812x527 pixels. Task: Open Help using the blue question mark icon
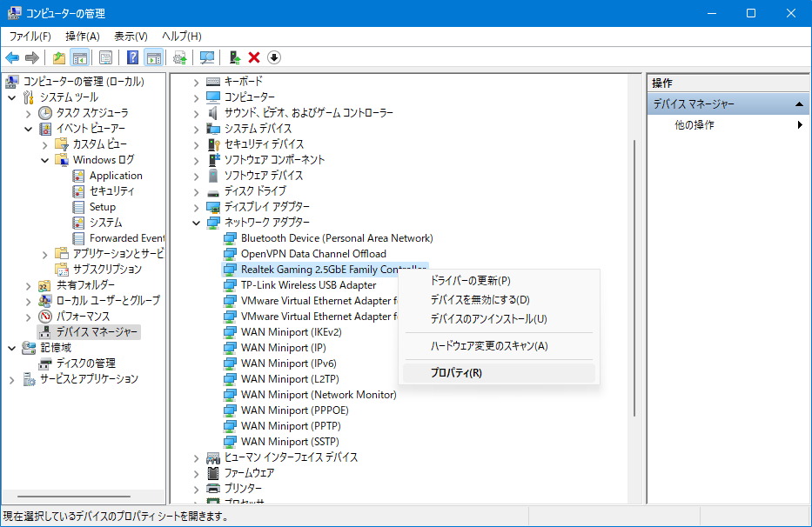coord(131,57)
